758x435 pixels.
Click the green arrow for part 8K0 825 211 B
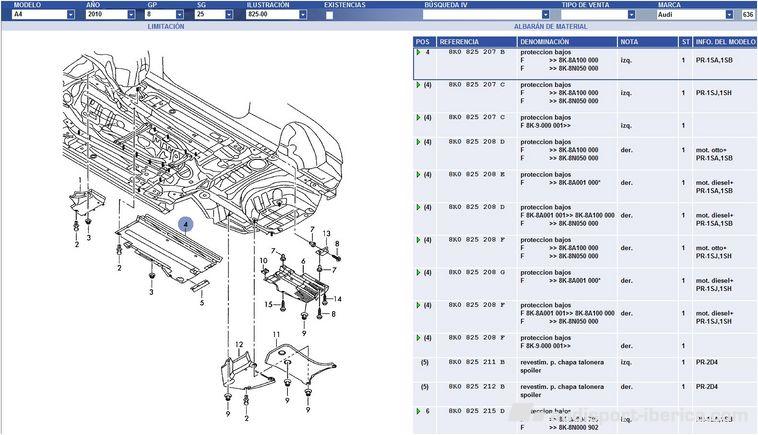(425, 360)
